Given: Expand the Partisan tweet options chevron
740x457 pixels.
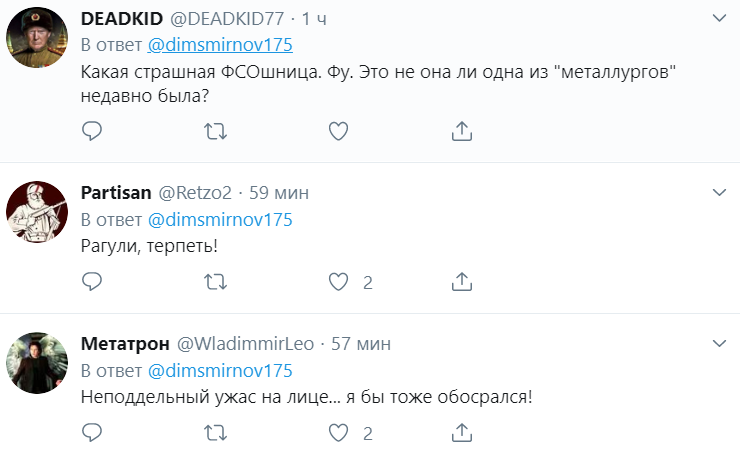Looking at the screenshot, I should [718, 191].
